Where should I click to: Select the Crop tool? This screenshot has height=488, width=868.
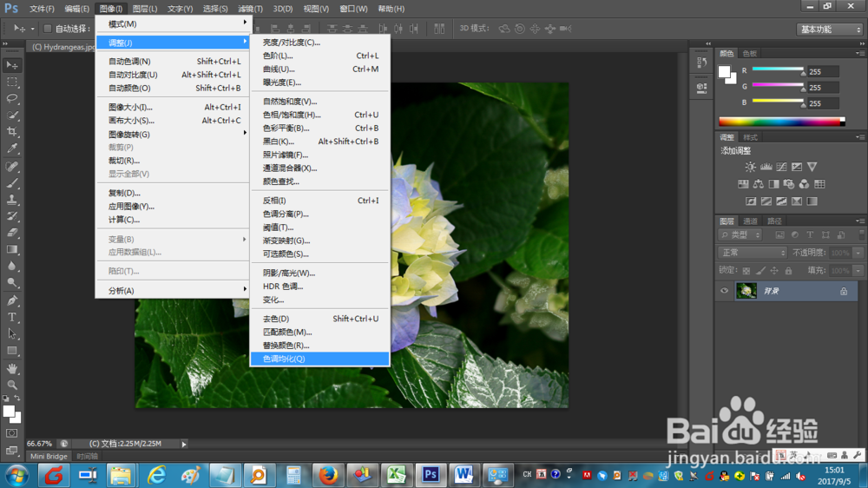11,132
